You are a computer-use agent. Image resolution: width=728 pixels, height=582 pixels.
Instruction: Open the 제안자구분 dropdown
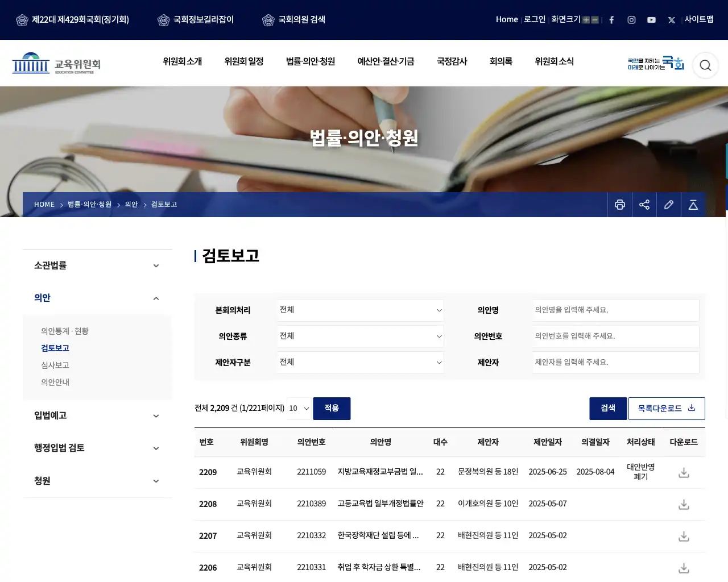pyautogui.click(x=361, y=363)
